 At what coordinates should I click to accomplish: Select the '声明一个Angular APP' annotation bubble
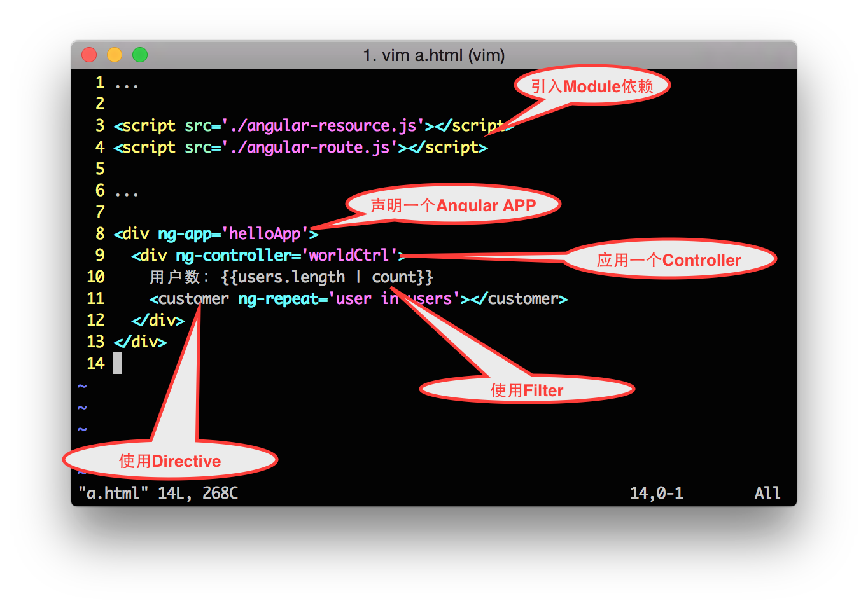pos(453,205)
